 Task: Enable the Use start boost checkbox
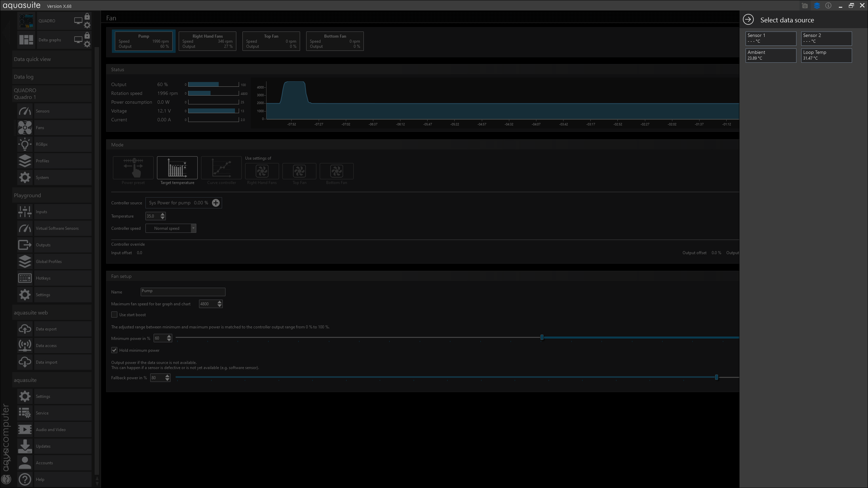pyautogui.click(x=114, y=315)
